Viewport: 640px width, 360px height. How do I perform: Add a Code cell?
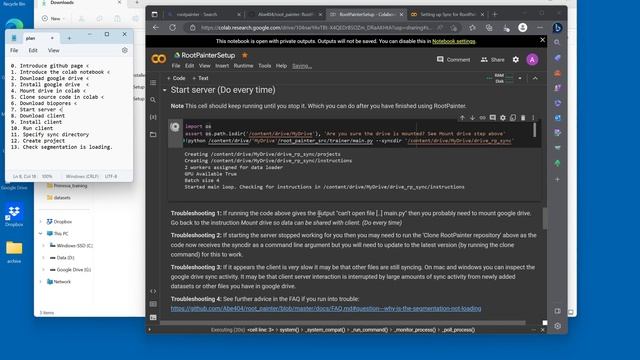click(x=176, y=78)
